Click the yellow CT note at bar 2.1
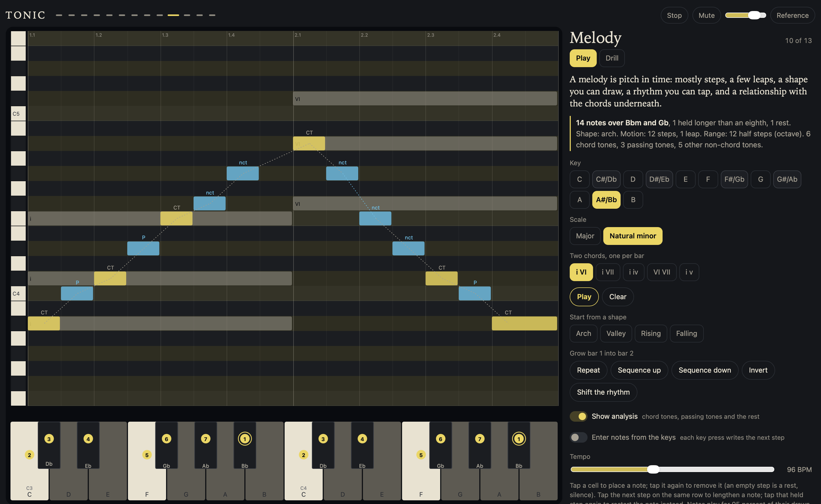Screen dimensions: 821x504 coord(309,143)
